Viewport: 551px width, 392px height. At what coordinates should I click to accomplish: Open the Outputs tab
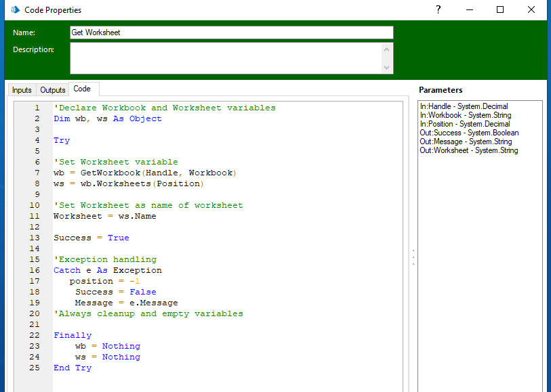click(x=53, y=90)
